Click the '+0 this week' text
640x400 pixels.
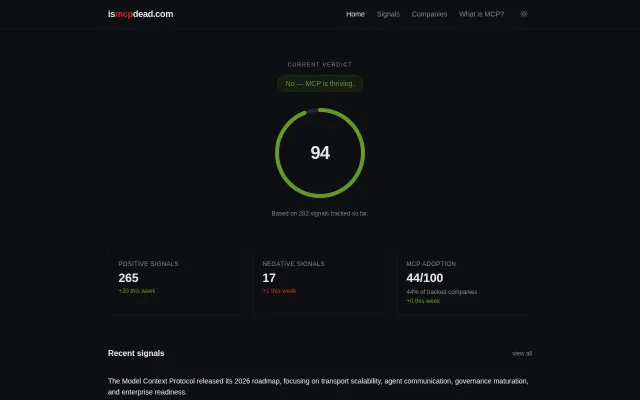(423, 301)
